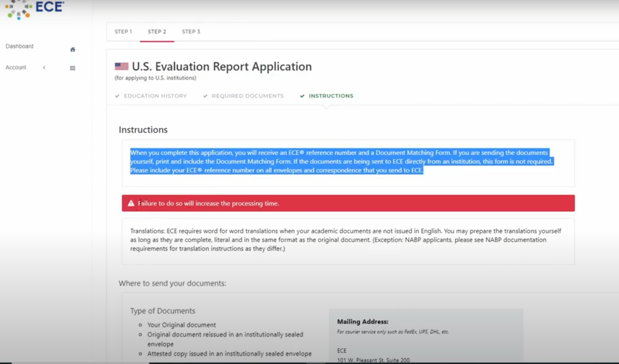619x364 pixels.
Task: Open the Education History section
Action: (x=155, y=96)
